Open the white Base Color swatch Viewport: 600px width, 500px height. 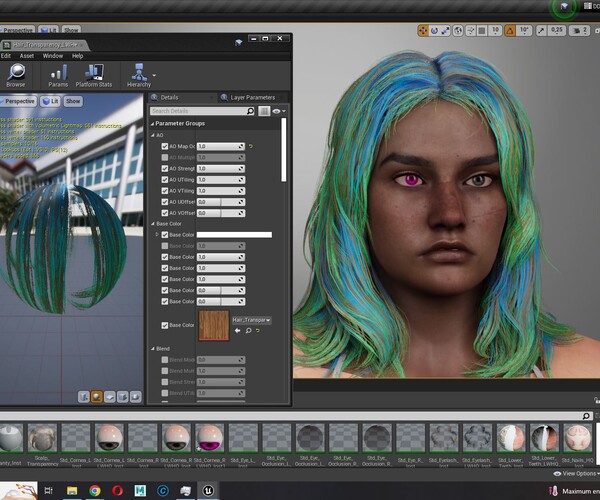click(234, 235)
